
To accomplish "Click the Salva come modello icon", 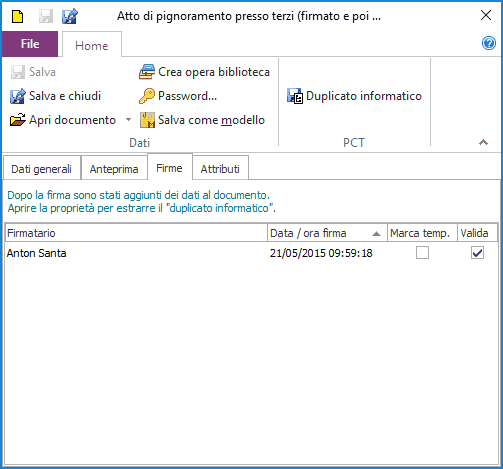I will [147, 120].
